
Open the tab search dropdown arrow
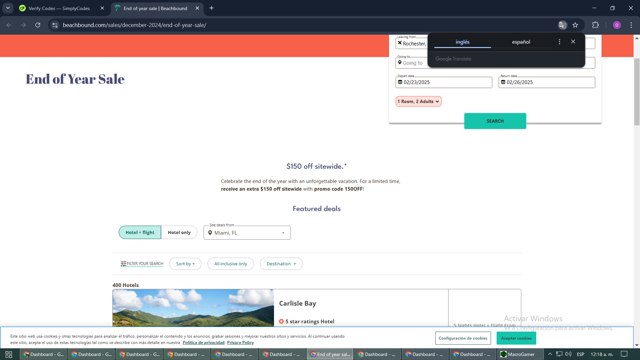click(8, 8)
